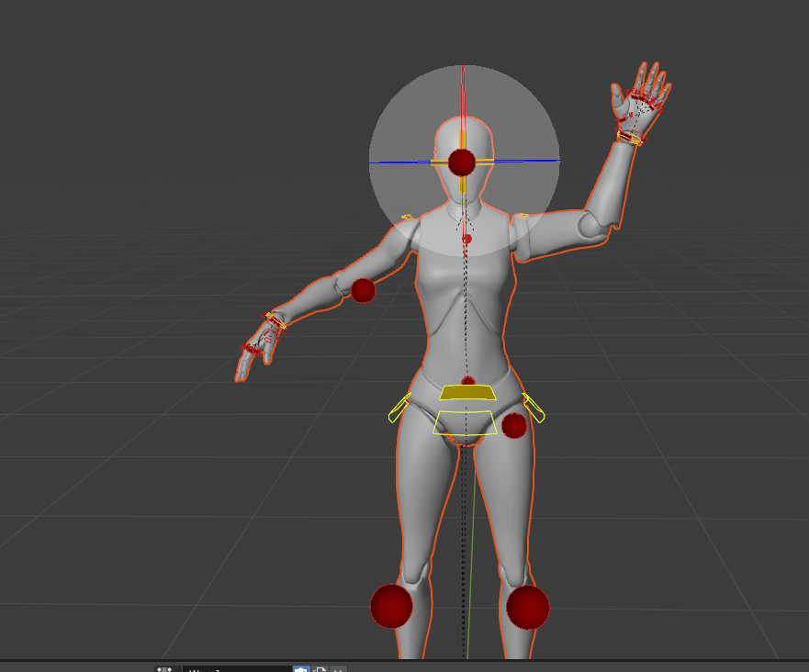Select the red elbow sphere on lowered arm
Screen dimensions: 809x672
coord(363,291)
